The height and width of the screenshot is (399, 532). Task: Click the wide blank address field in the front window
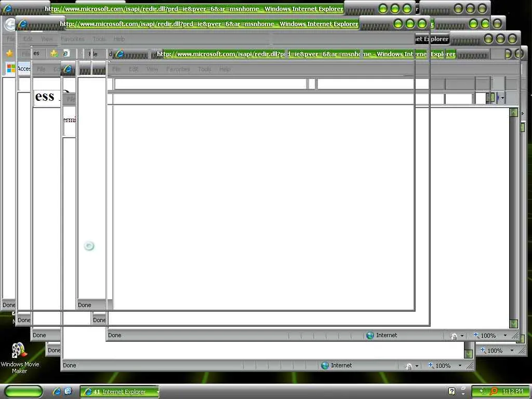click(210, 84)
